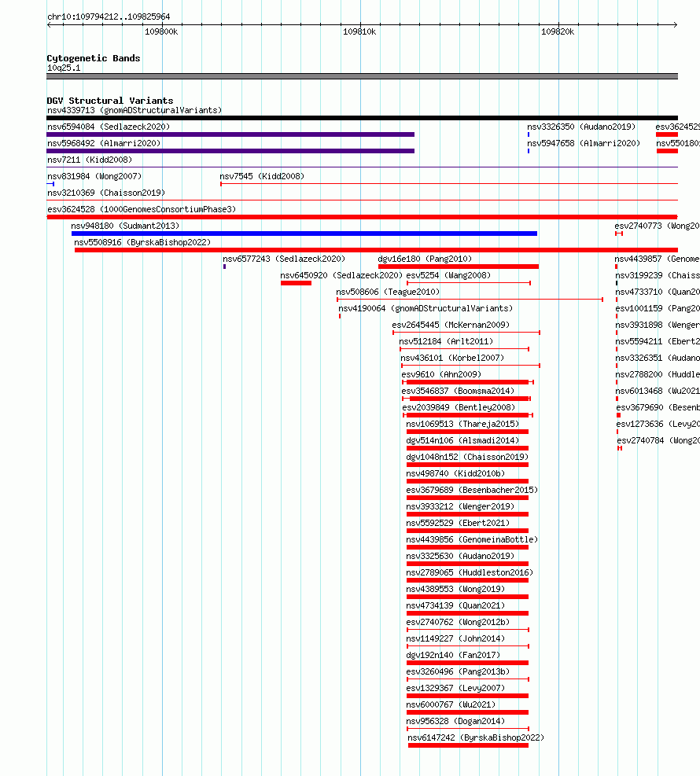Open nsv6013468 variant at right
The height and width of the screenshot is (776, 700).
pyautogui.click(x=658, y=391)
